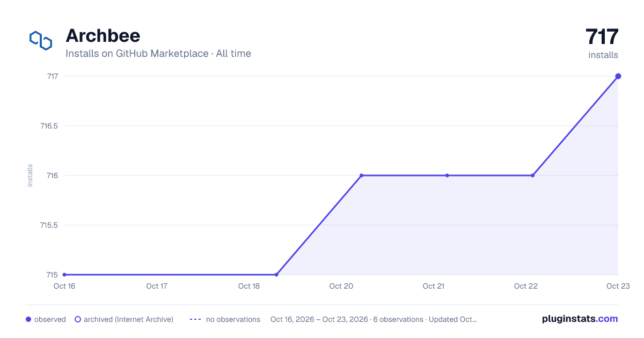
Task: Click the Oct 16 x-axis label
Action: click(64, 286)
